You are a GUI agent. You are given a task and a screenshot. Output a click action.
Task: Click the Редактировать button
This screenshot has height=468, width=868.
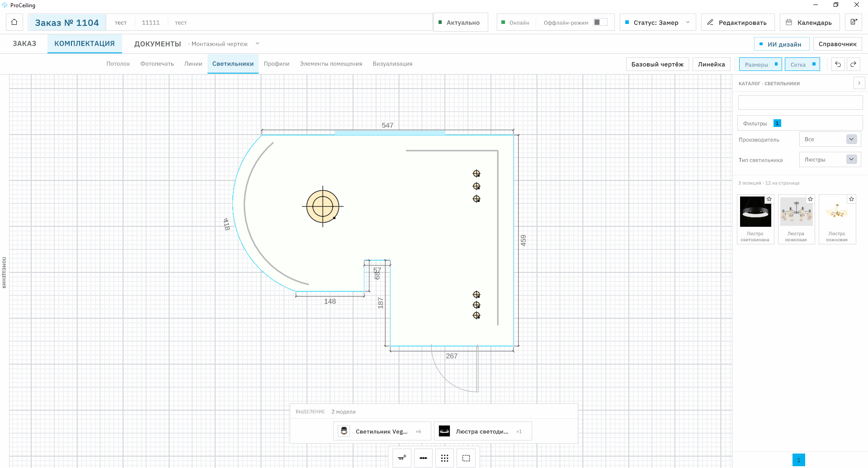738,22
